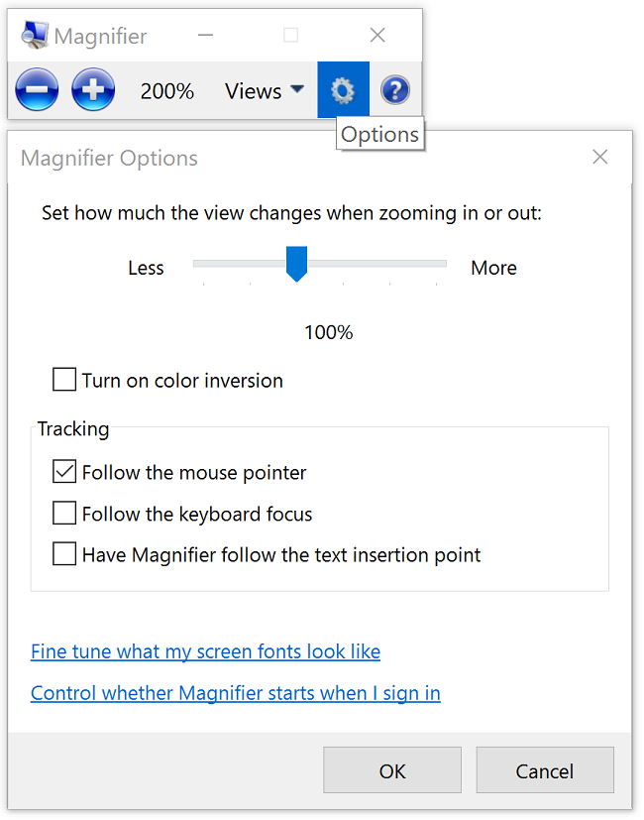Check Have Magnifier follow the text insertion point
This screenshot has height=820, width=644.
pos(63,553)
